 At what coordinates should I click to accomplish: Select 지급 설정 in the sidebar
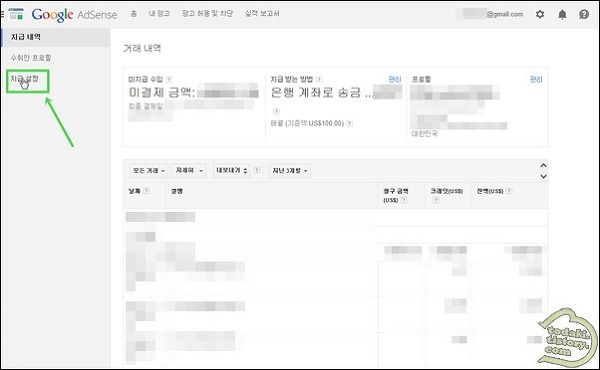click(x=24, y=79)
